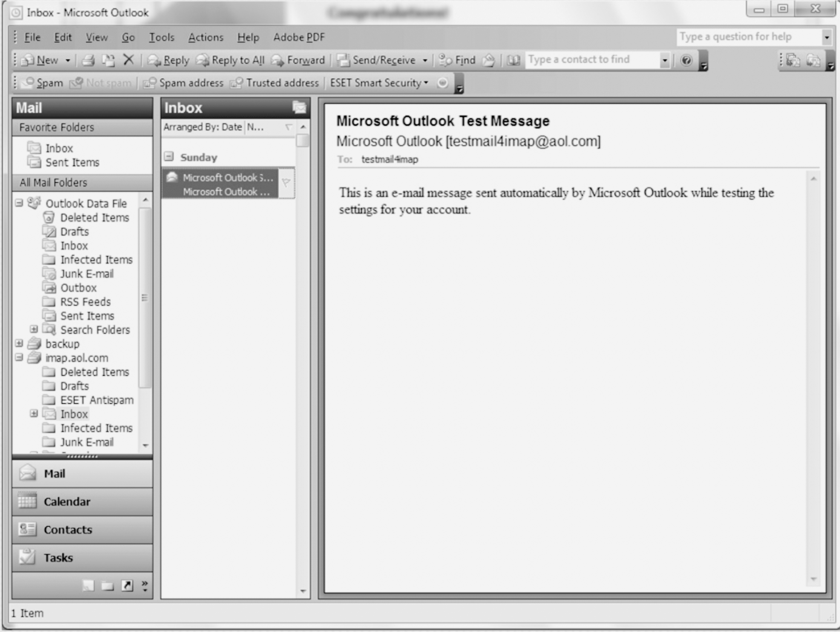Open the Address Book icon
The width and height of the screenshot is (840, 632).
pyautogui.click(x=513, y=60)
